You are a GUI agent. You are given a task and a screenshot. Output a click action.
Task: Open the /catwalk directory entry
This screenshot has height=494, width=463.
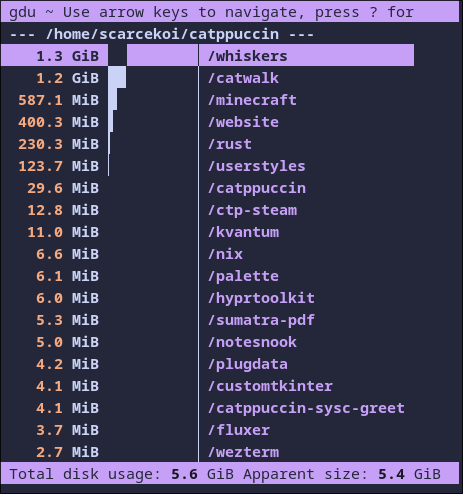[x=243, y=78]
